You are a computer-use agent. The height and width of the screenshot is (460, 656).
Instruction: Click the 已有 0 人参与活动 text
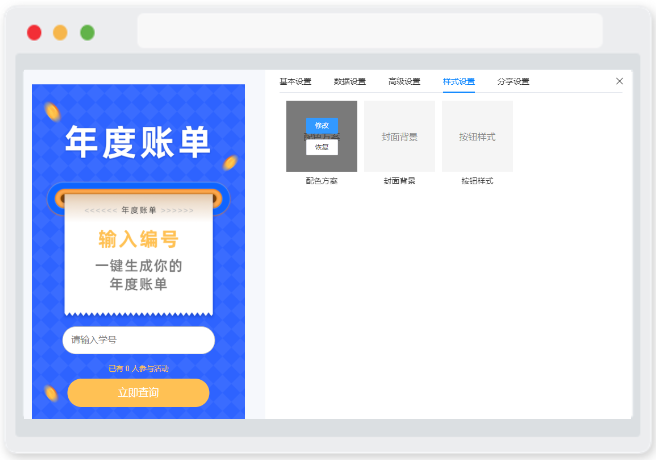point(138,368)
